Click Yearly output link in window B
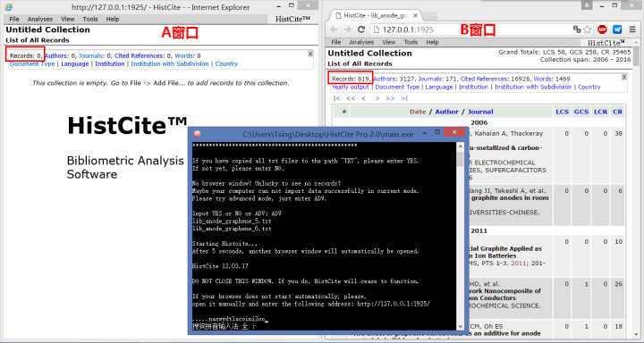 (351, 87)
